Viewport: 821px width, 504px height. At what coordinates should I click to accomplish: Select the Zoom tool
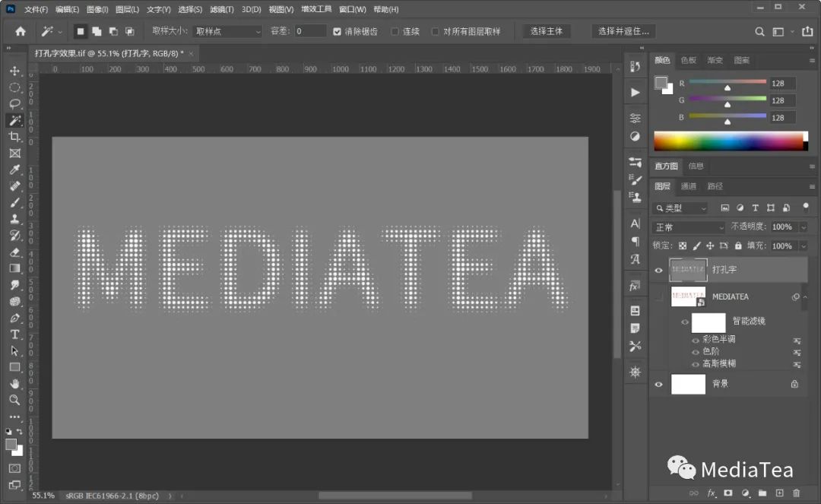(x=14, y=401)
